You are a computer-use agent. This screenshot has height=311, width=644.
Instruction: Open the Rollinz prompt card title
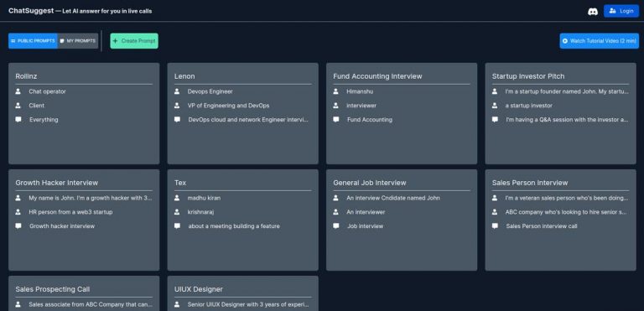[x=26, y=76]
